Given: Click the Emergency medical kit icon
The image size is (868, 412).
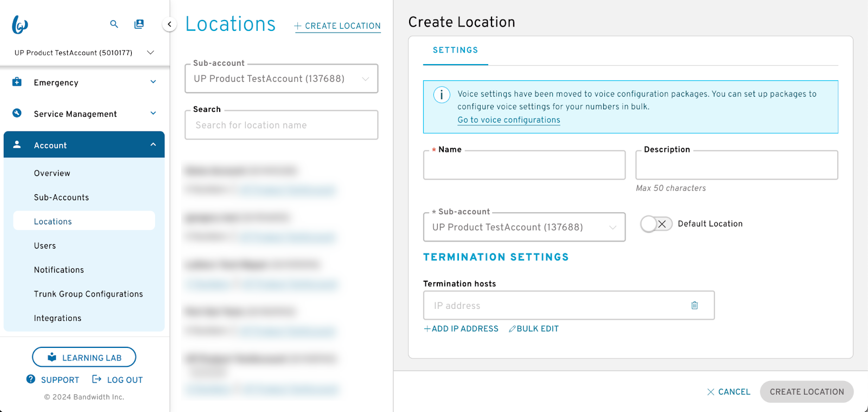Looking at the screenshot, I should [x=17, y=82].
